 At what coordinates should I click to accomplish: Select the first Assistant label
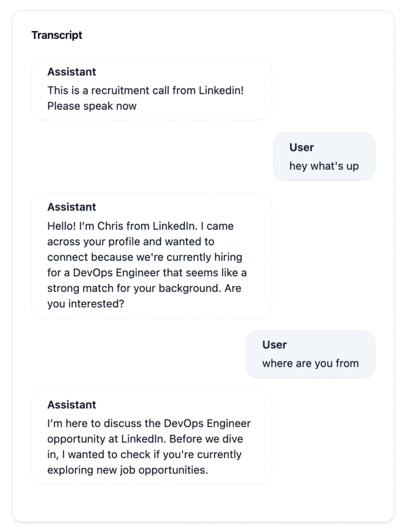tap(72, 72)
